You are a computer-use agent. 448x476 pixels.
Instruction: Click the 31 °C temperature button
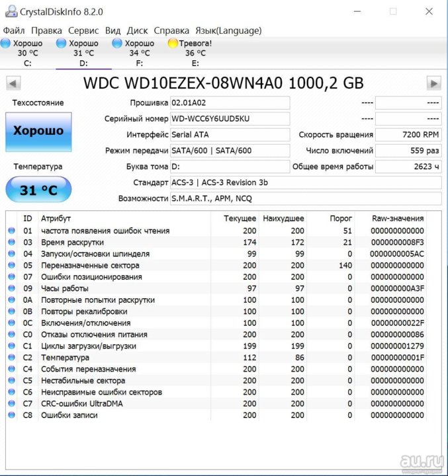point(38,190)
